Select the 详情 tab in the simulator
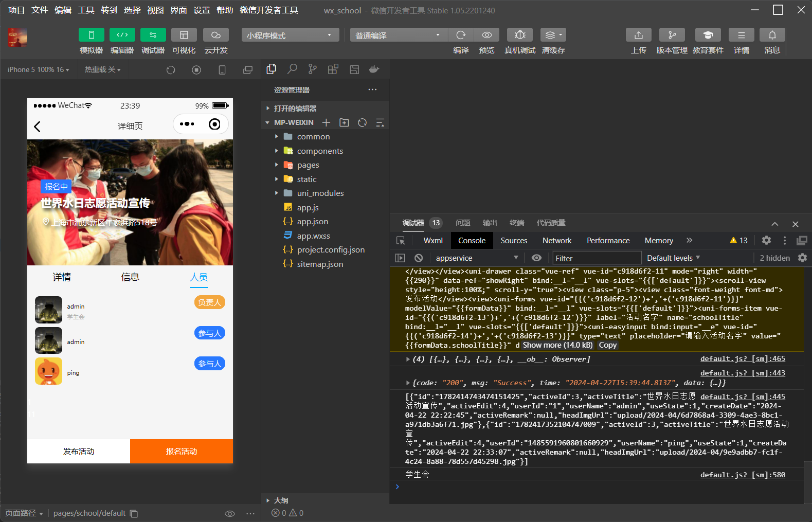 point(62,277)
